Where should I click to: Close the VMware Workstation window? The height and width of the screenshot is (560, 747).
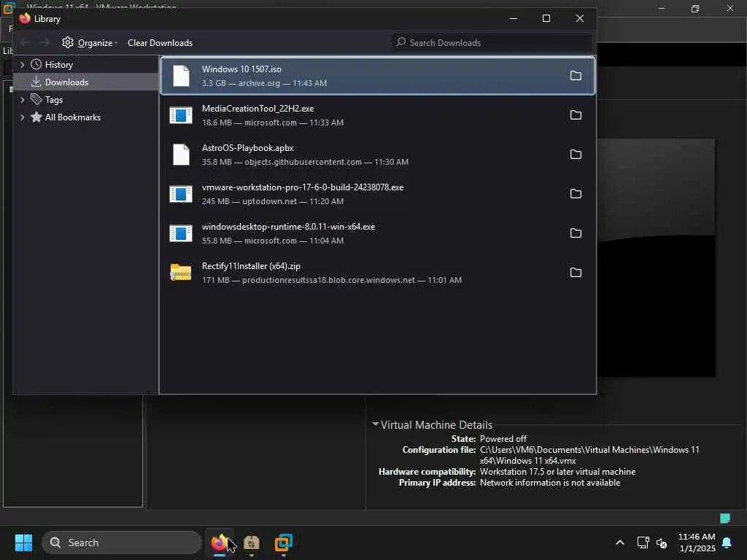coord(729,8)
